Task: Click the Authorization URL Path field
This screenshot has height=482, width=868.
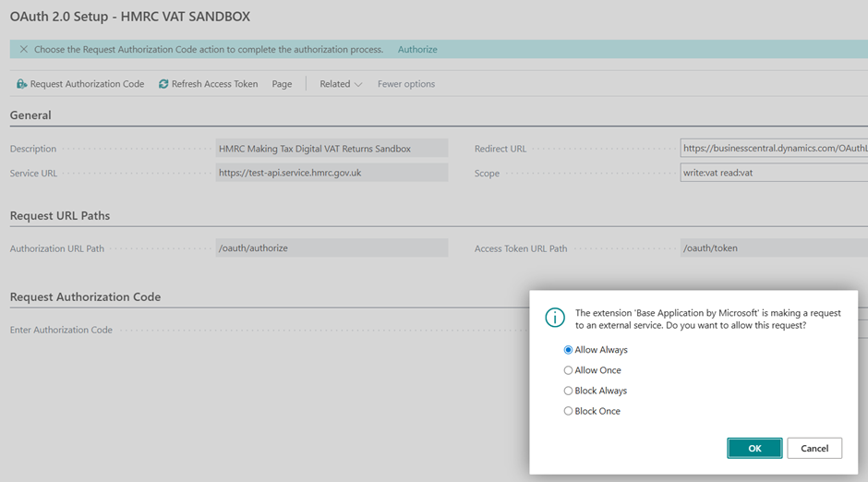Action: (x=332, y=247)
